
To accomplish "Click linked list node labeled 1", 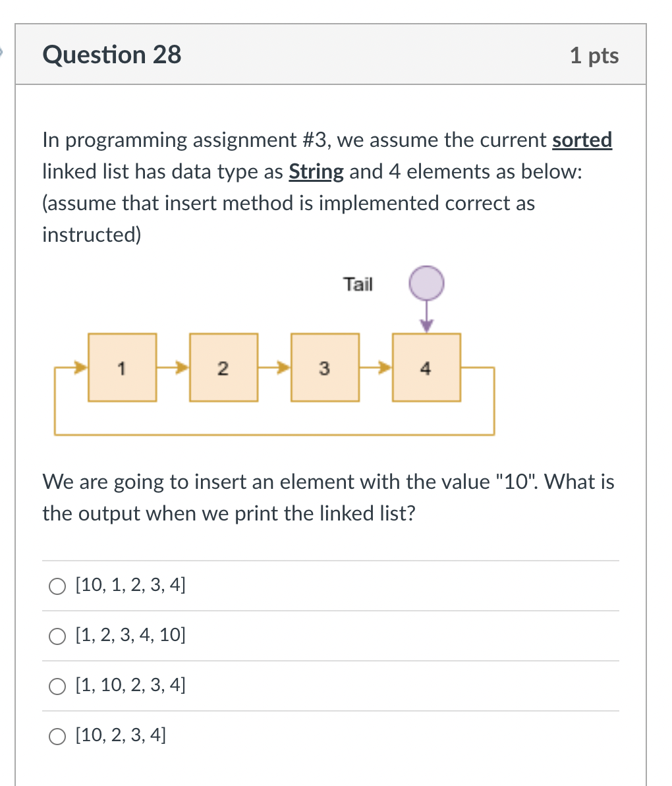I will [123, 368].
